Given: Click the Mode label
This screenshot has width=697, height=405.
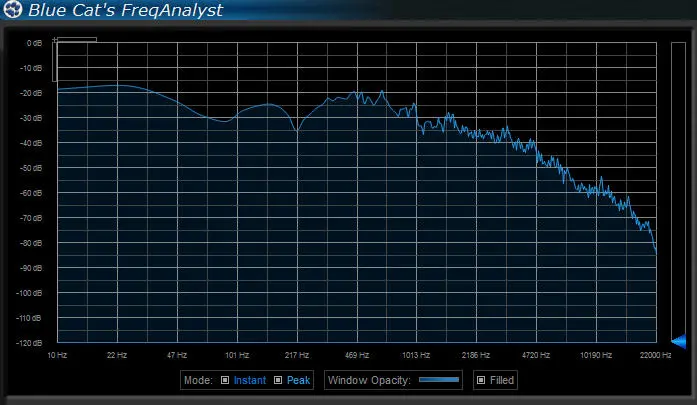Looking at the screenshot, I should 198,380.
